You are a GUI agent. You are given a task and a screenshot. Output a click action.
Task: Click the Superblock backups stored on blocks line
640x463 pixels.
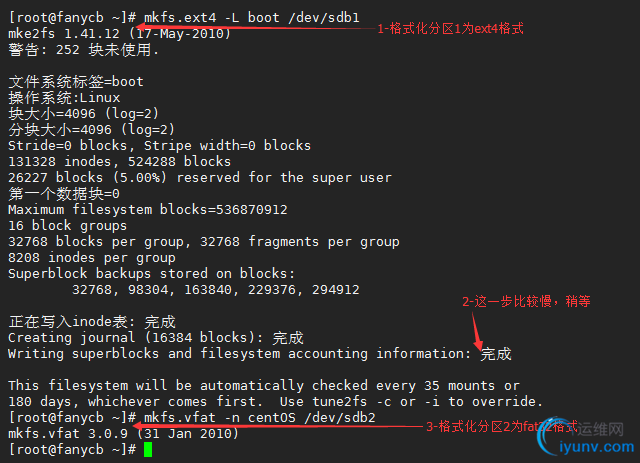tap(151, 274)
